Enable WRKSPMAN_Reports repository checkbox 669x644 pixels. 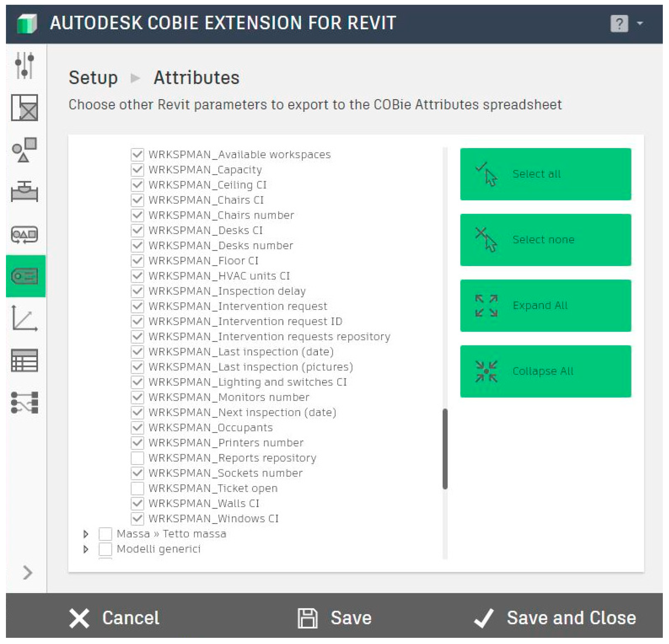click(138, 458)
